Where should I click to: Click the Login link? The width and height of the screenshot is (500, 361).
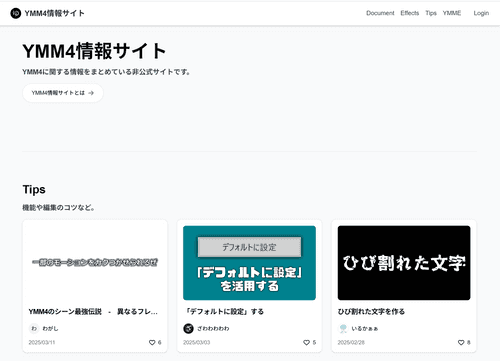coord(481,13)
